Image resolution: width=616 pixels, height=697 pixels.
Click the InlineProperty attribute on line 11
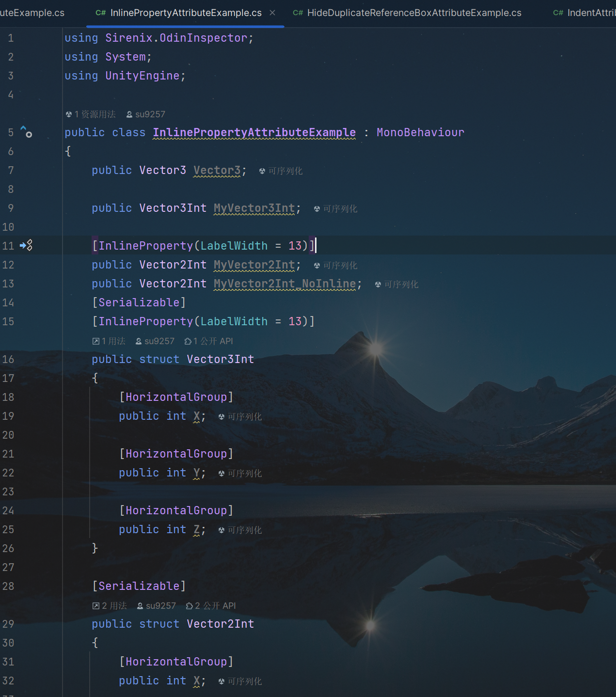pos(146,246)
